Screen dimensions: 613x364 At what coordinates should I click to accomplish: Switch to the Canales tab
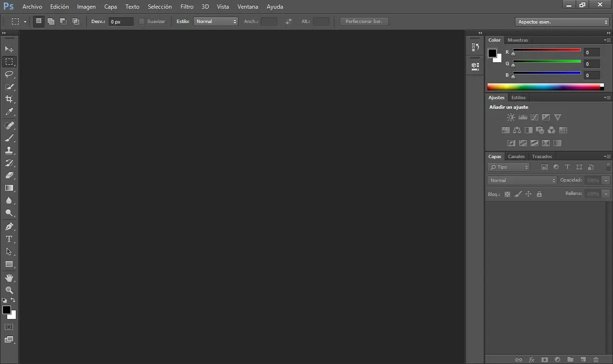516,156
